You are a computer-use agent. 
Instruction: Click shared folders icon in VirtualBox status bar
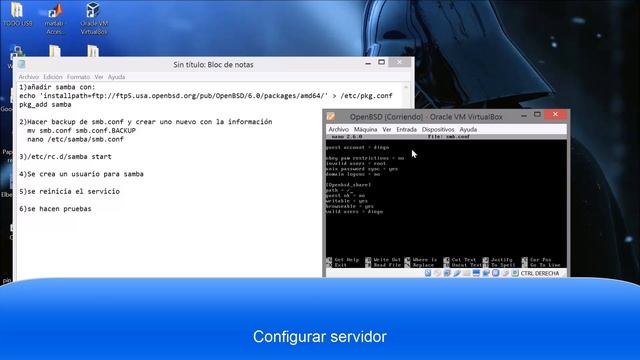(x=467, y=273)
